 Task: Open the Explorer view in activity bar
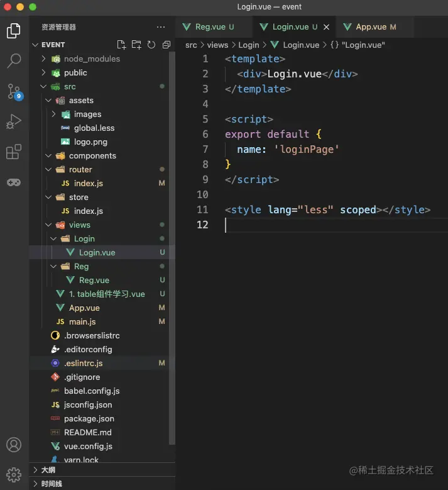pos(14,31)
